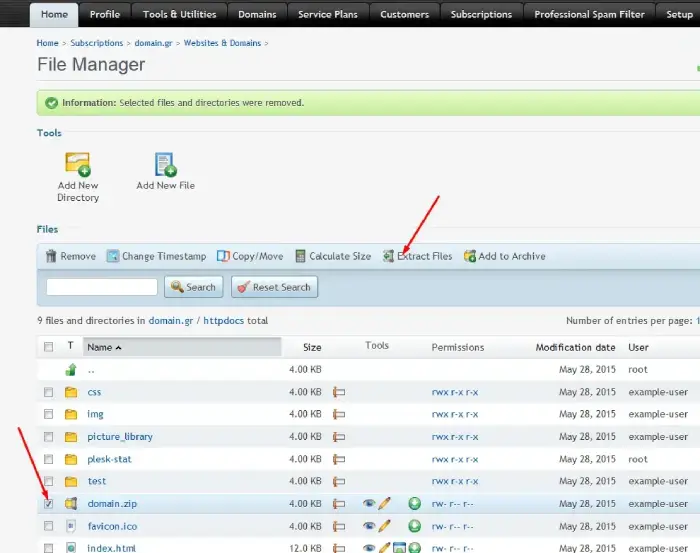Click the rename icon in css row

click(x=339, y=392)
